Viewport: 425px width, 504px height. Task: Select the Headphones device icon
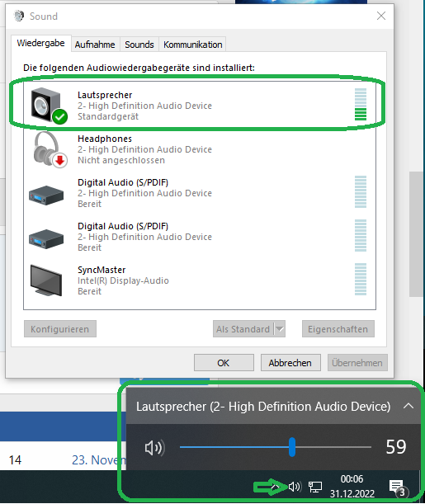click(x=50, y=149)
